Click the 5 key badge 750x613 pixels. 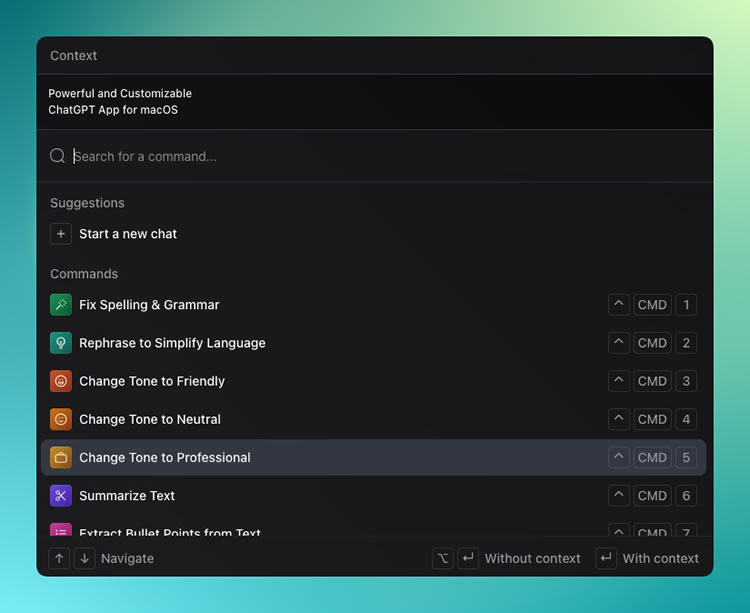click(686, 458)
